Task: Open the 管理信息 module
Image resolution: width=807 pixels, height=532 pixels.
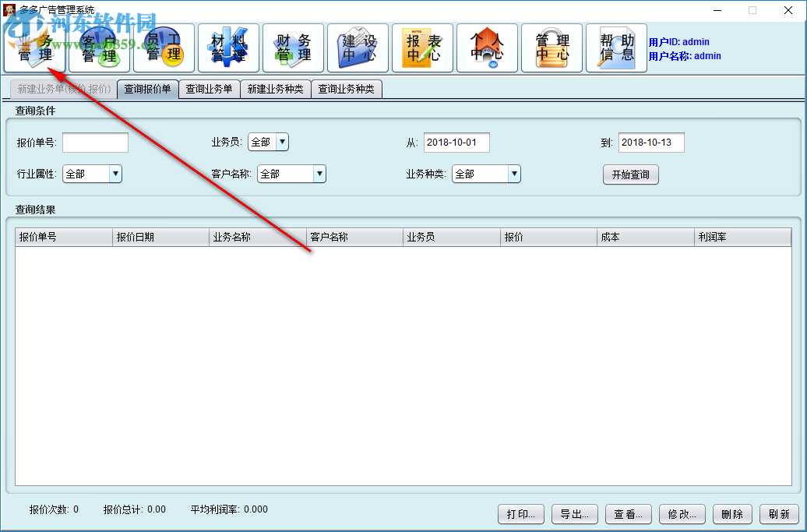Action: [x=552, y=48]
